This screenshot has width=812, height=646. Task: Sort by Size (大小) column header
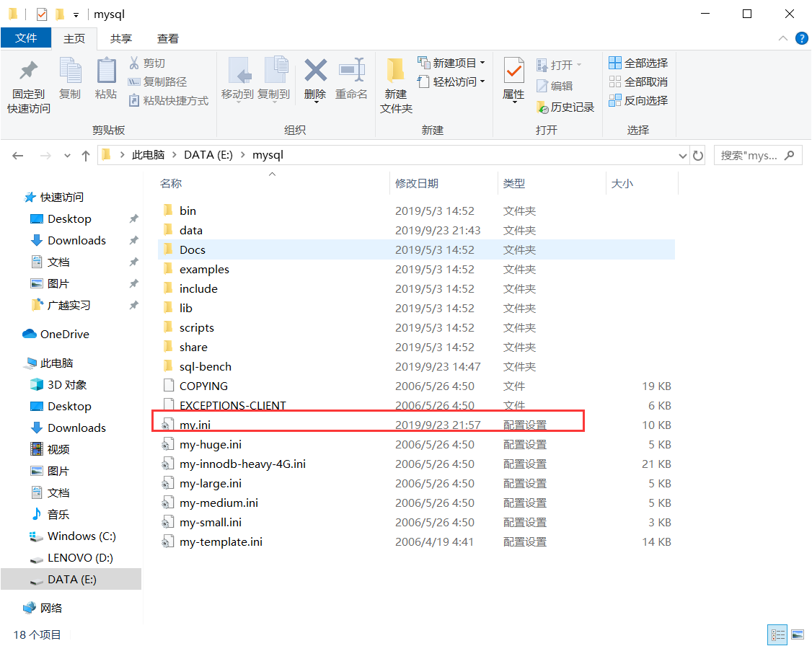coord(622,183)
